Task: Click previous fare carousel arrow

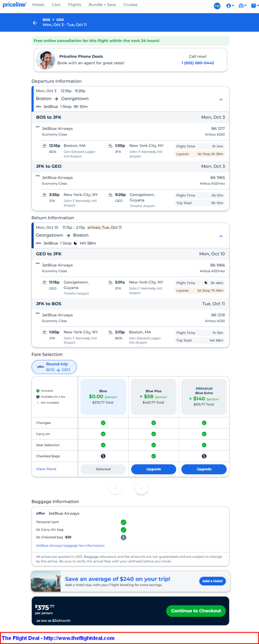Action: tap(115, 488)
